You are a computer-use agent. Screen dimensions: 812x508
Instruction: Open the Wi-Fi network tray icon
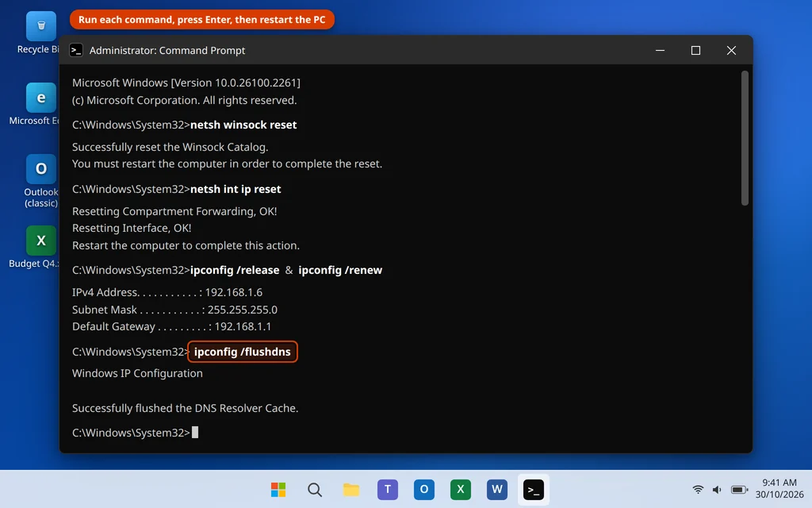point(698,489)
